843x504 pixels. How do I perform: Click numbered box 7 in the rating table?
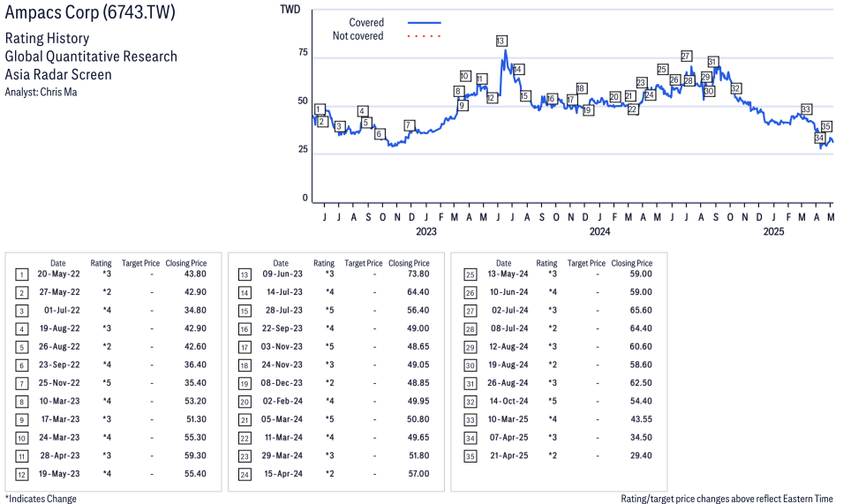[x=21, y=384]
